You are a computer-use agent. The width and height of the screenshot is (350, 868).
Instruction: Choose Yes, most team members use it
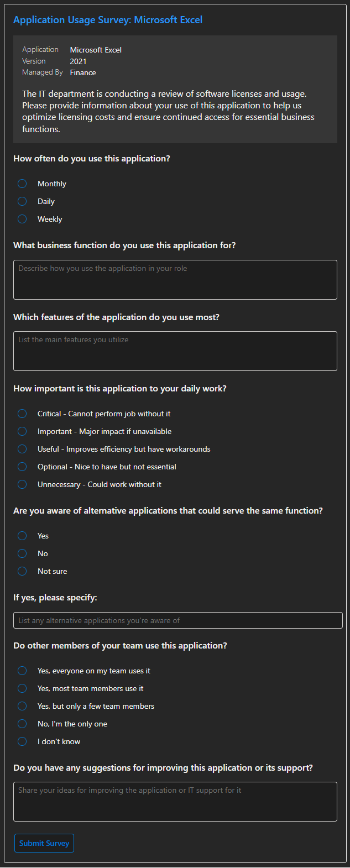22,688
